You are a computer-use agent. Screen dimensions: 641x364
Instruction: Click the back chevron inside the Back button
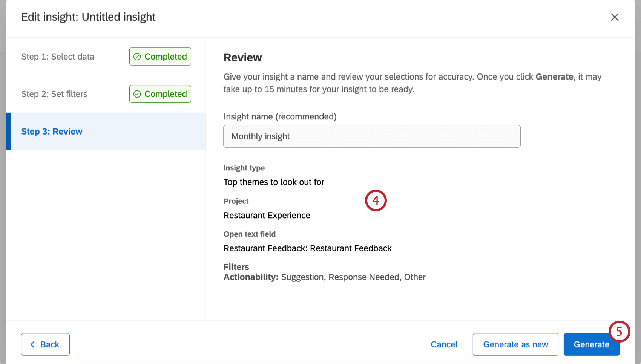(33, 344)
